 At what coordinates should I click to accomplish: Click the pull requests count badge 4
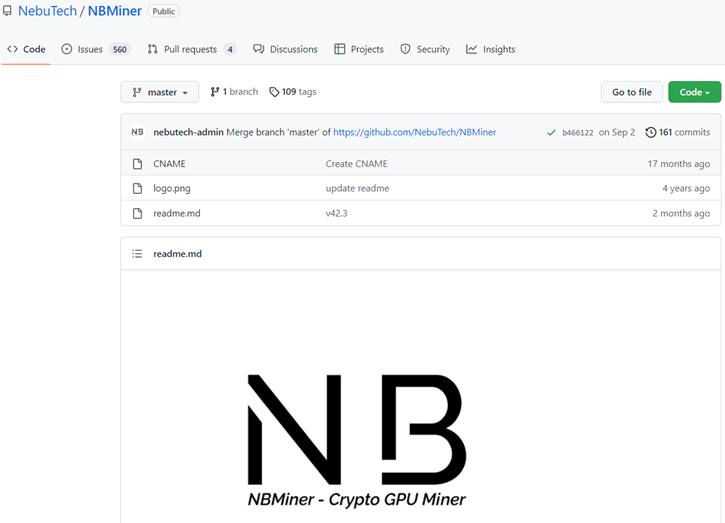[230, 49]
